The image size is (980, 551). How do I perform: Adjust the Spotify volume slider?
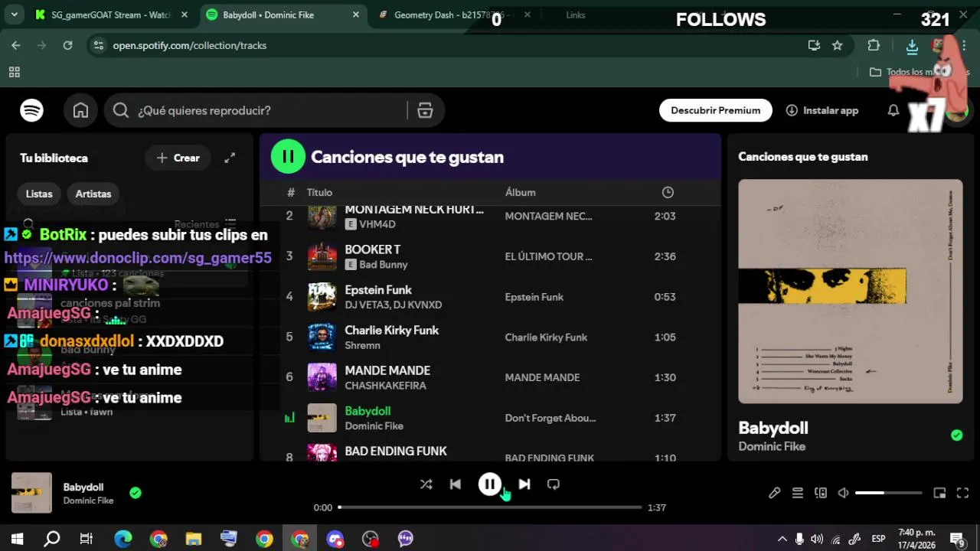pyautogui.click(x=890, y=493)
